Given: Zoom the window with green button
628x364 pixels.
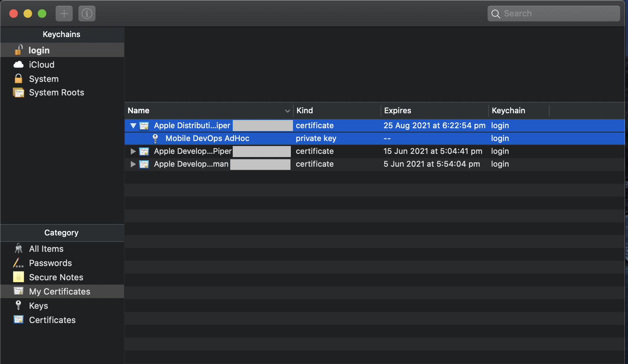Looking at the screenshot, I should pos(42,14).
